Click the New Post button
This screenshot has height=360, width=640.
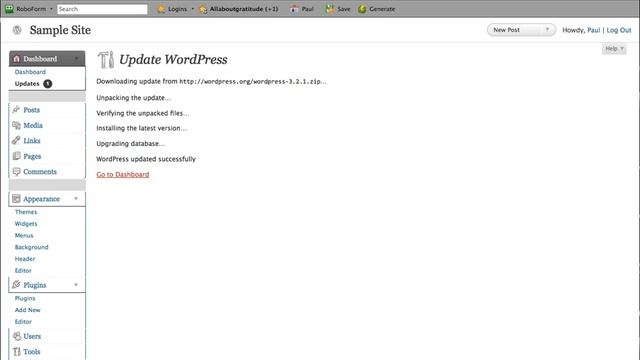[x=507, y=30]
